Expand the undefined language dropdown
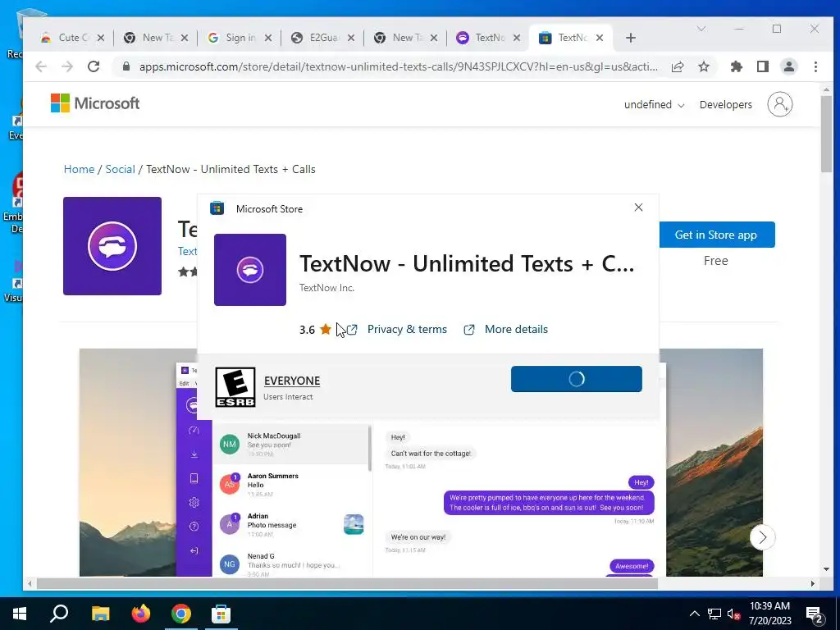 click(654, 104)
